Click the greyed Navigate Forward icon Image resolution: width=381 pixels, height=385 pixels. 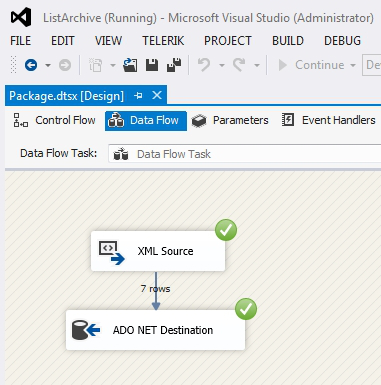pos(65,65)
